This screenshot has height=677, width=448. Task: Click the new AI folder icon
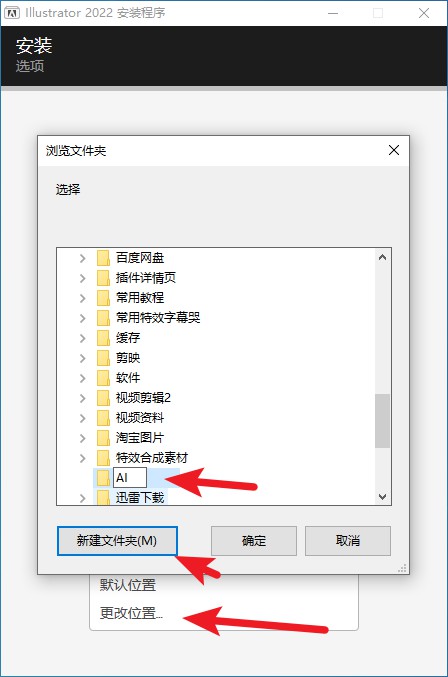point(103,478)
